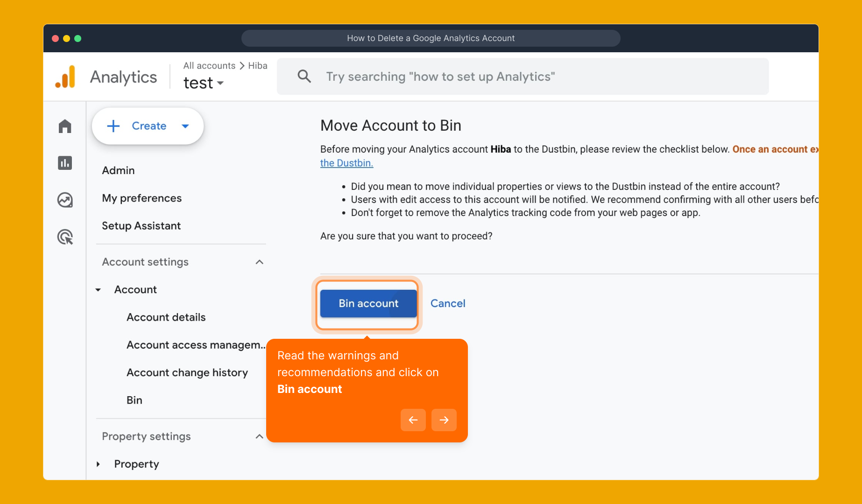Image resolution: width=862 pixels, height=504 pixels.
Task: Follow the Dustbin hyperlink
Action: click(346, 163)
